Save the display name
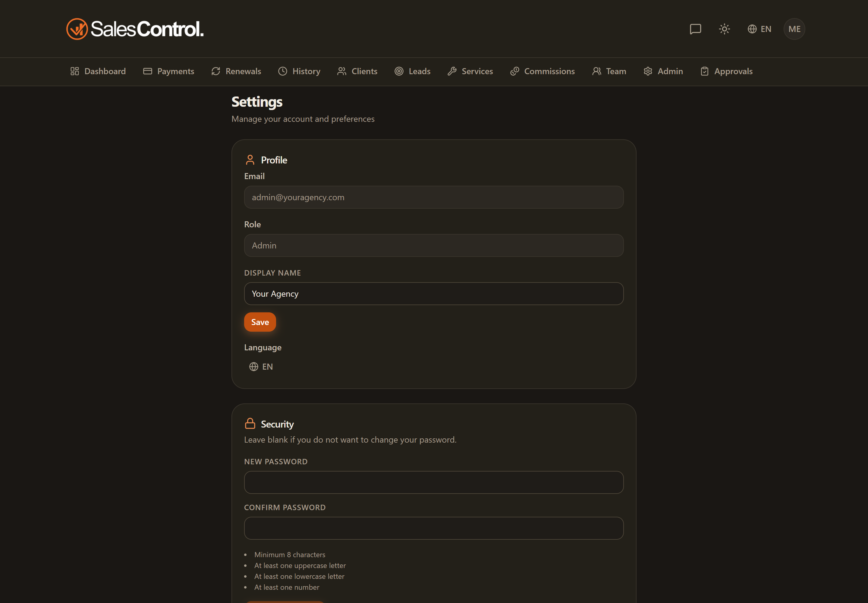Viewport: 868px width, 603px height. click(x=260, y=322)
